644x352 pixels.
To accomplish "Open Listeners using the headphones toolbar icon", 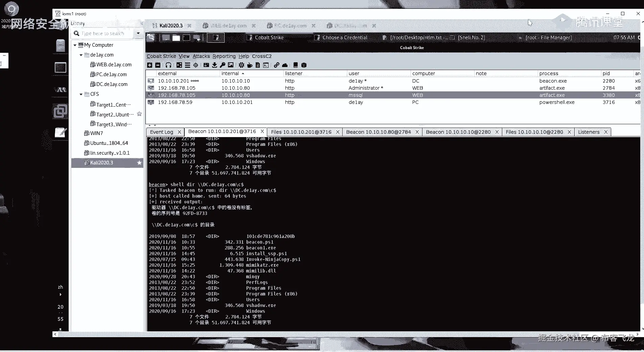I will click(168, 65).
